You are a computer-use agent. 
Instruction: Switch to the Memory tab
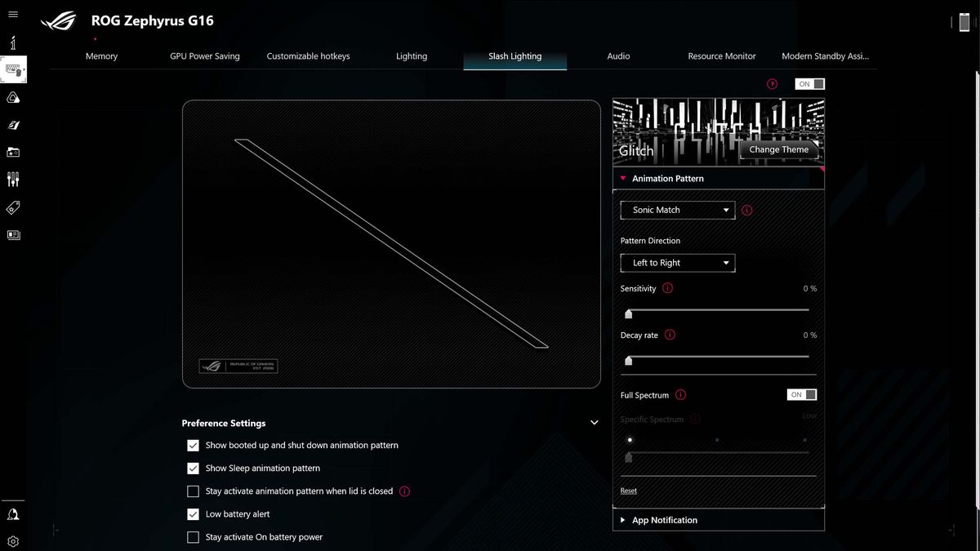click(x=101, y=56)
